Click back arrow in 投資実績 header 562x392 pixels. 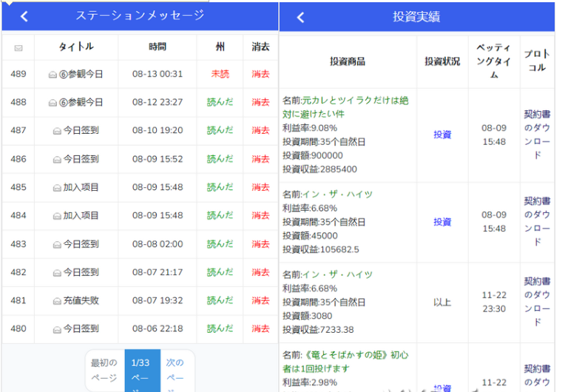coord(300,18)
